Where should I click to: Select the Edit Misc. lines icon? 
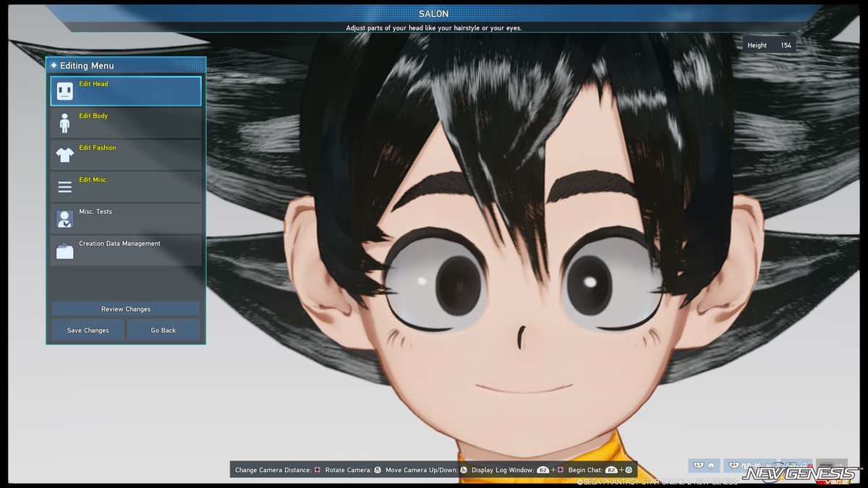pos(64,187)
